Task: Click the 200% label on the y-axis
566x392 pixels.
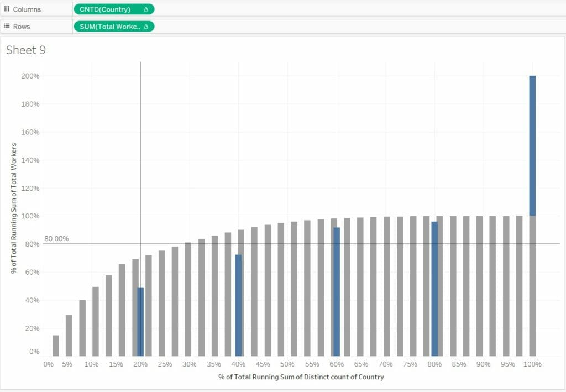Action: click(30, 76)
